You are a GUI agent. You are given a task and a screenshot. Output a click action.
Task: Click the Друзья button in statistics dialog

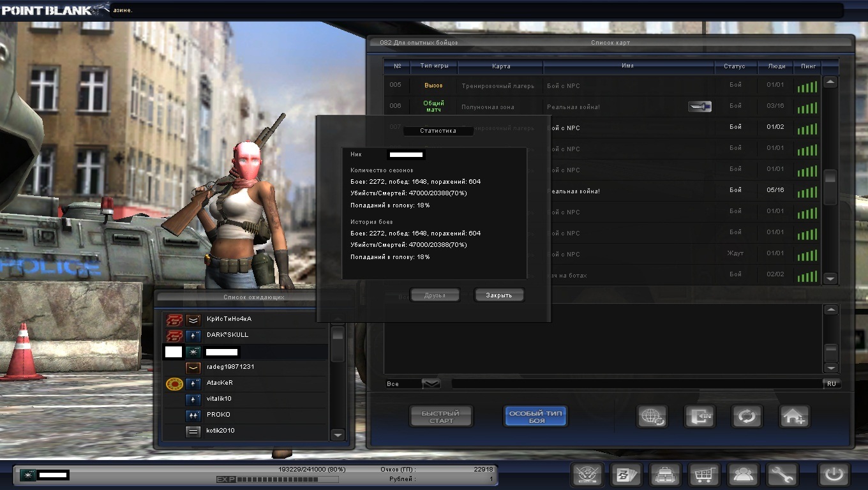tap(435, 295)
